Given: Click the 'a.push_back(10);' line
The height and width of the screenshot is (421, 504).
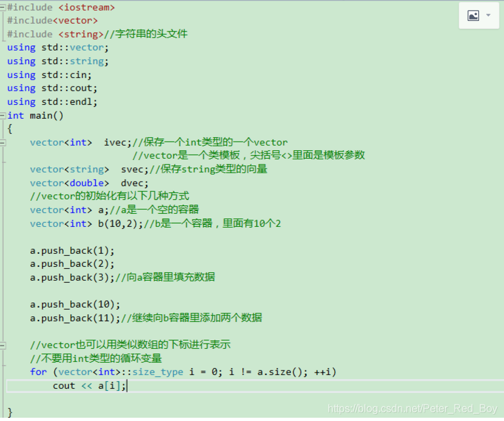Looking at the screenshot, I should coord(75,304).
